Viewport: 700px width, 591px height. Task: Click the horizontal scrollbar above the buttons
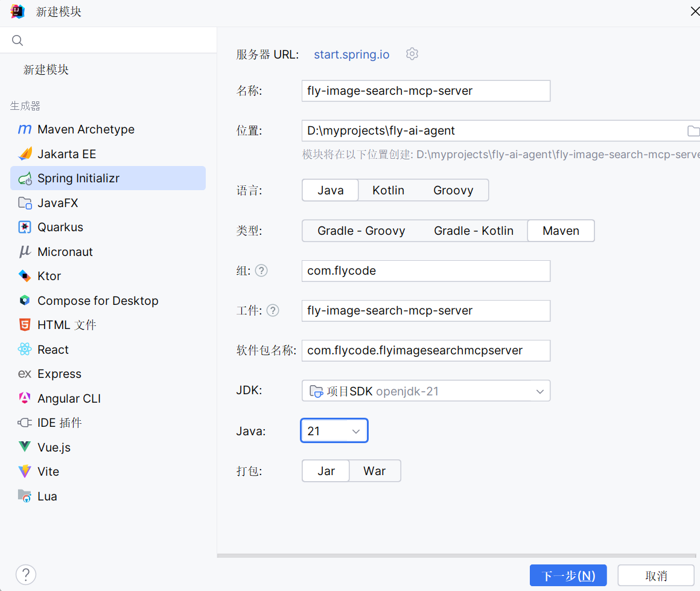click(456, 556)
